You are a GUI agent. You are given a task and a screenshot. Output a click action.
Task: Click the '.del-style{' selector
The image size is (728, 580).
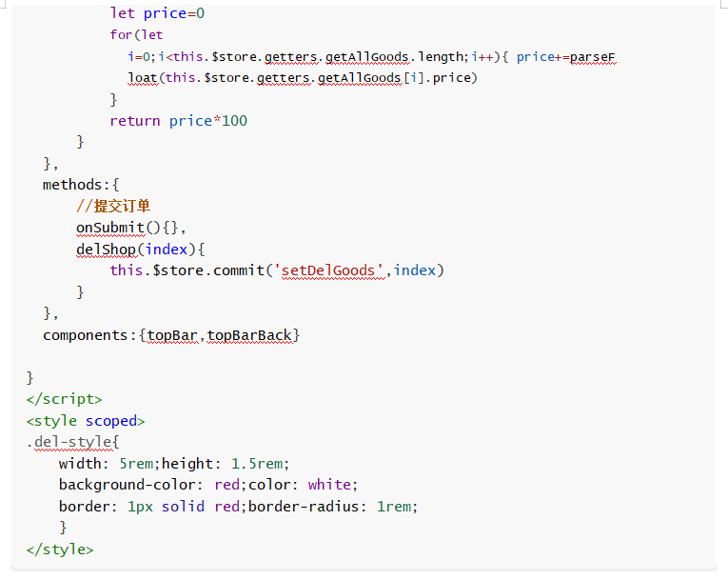(x=73, y=442)
